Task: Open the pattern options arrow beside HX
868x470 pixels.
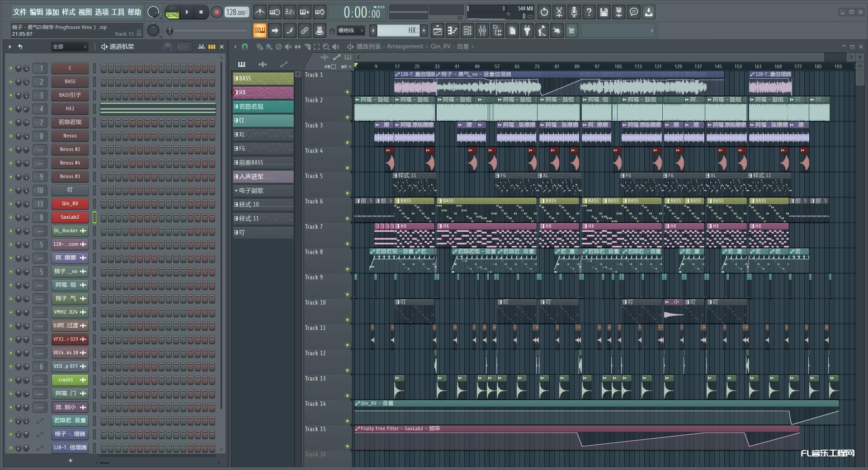Action: (373, 31)
